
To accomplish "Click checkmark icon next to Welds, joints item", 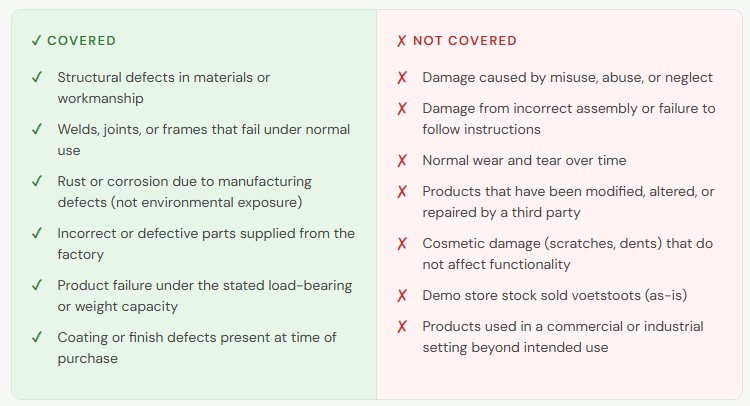I will click(36, 129).
